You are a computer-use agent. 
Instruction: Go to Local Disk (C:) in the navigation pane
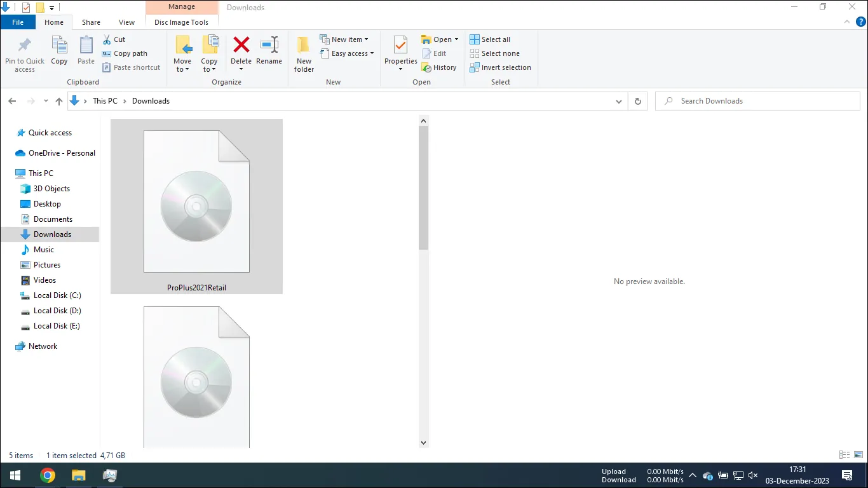pyautogui.click(x=57, y=295)
